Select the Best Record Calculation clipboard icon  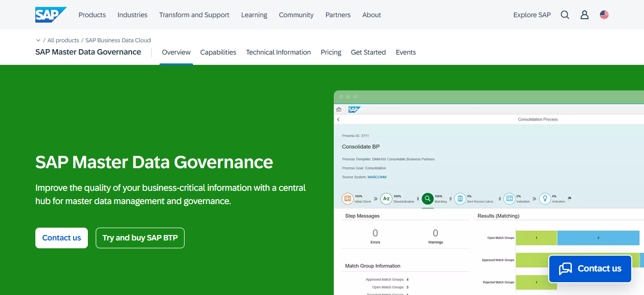460,199
